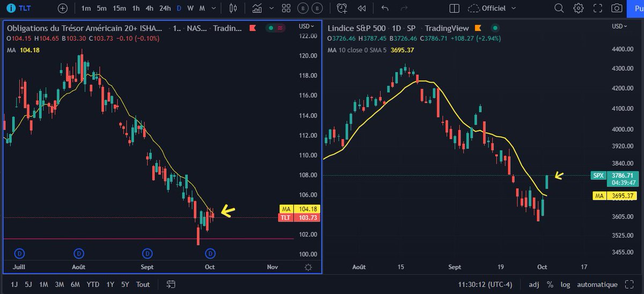
Task: Start bar replay with the rewind icon
Action: [x=362, y=8]
